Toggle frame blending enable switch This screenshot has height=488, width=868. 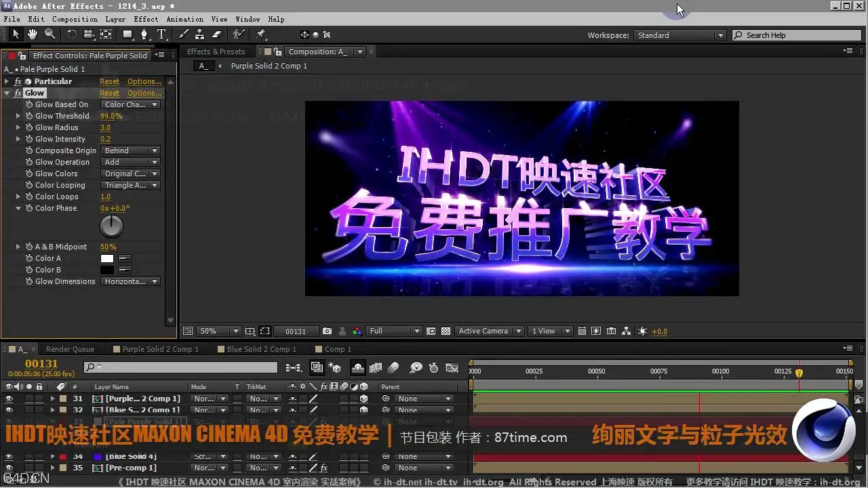[375, 367]
